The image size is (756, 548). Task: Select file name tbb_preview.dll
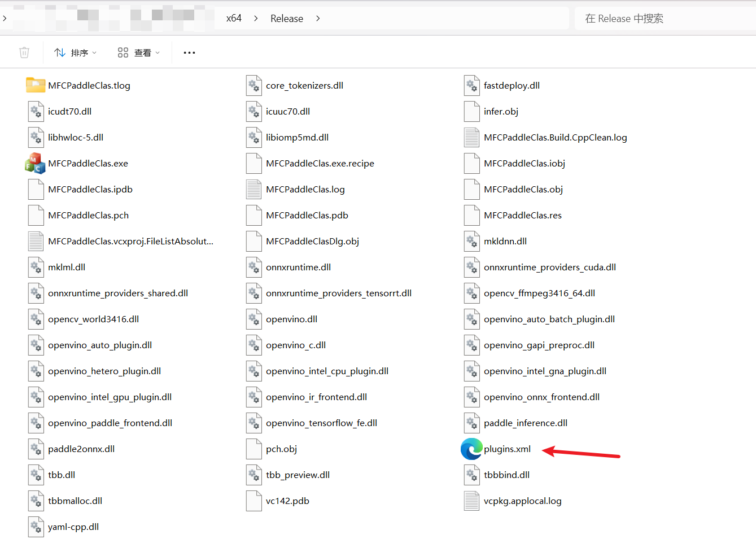298,475
